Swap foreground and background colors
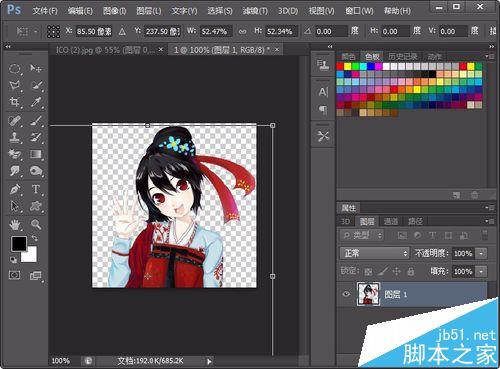 [35, 238]
